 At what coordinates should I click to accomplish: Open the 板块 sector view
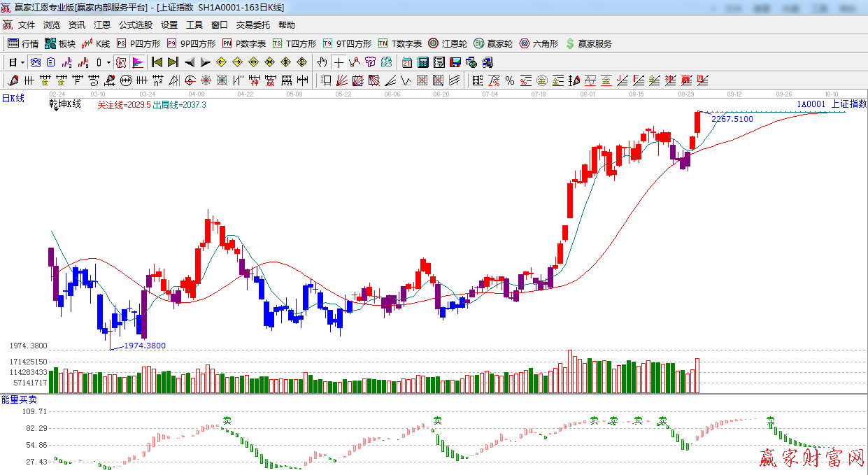(59, 43)
